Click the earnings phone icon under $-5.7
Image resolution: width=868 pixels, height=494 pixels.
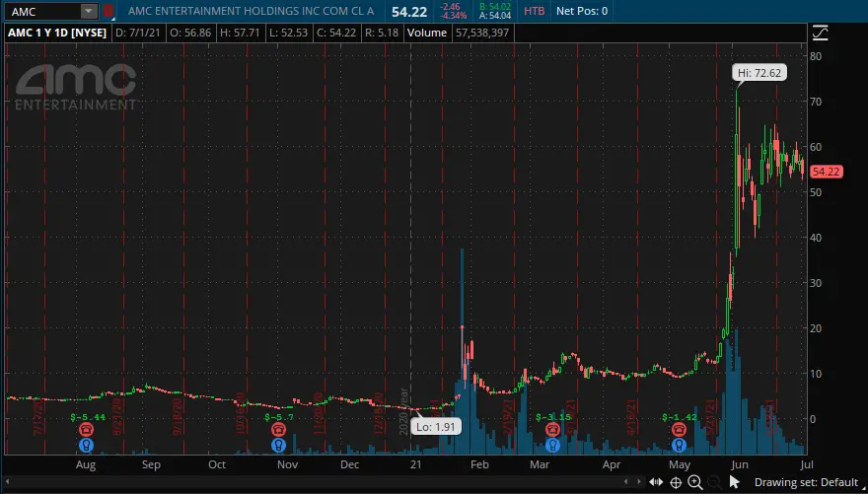pyautogui.click(x=278, y=429)
